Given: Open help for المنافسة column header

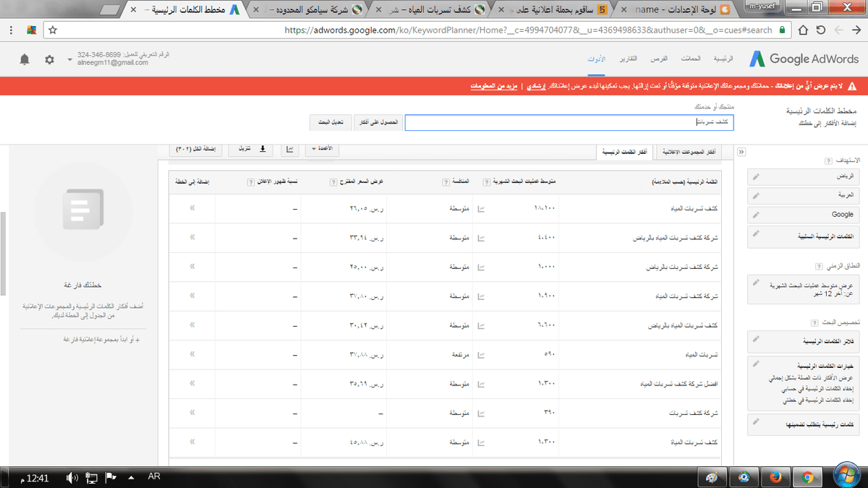Looking at the screenshot, I should (x=446, y=182).
